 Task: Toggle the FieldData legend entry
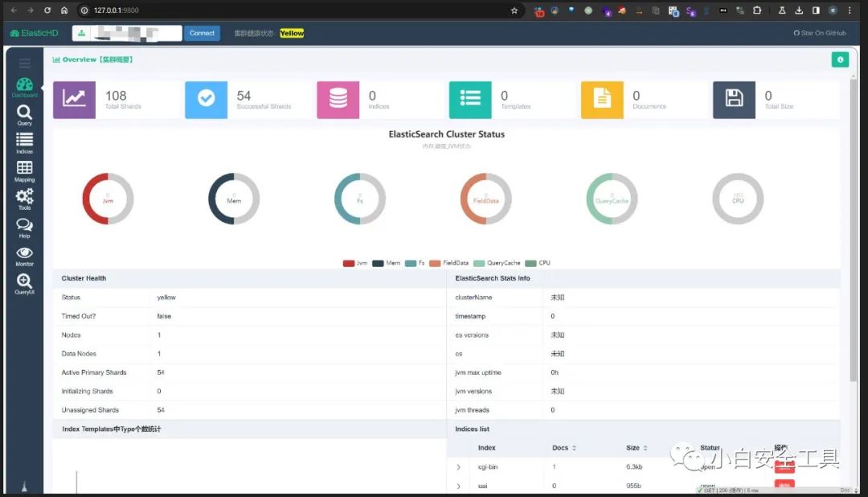pos(448,263)
